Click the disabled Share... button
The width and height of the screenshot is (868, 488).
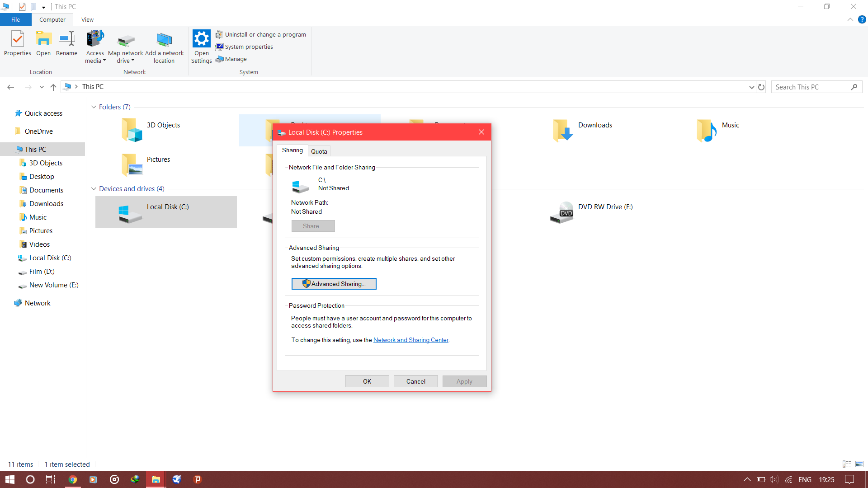pos(313,226)
